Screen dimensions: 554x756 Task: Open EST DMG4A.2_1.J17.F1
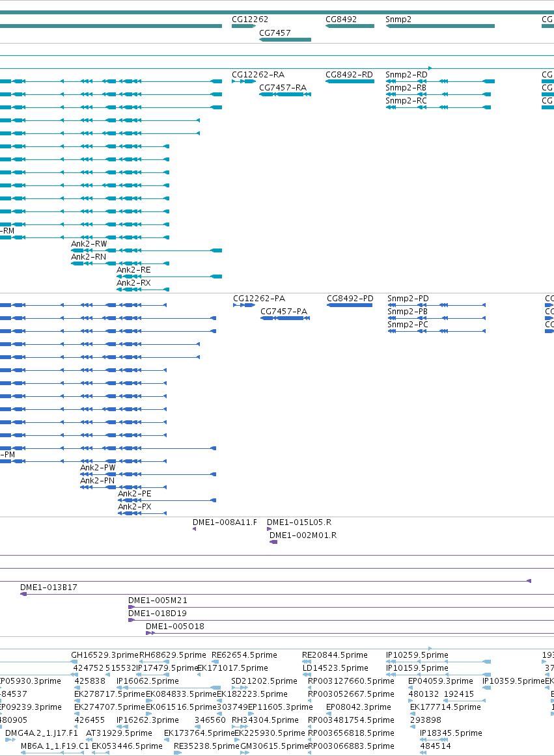(x=42, y=733)
